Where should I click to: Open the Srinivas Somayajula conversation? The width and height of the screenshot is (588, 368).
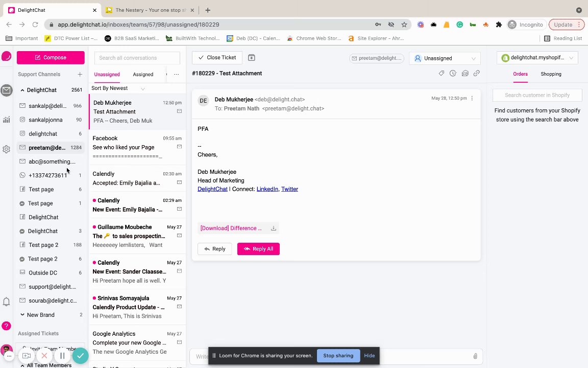pyautogui.click(x=137, y=307)
